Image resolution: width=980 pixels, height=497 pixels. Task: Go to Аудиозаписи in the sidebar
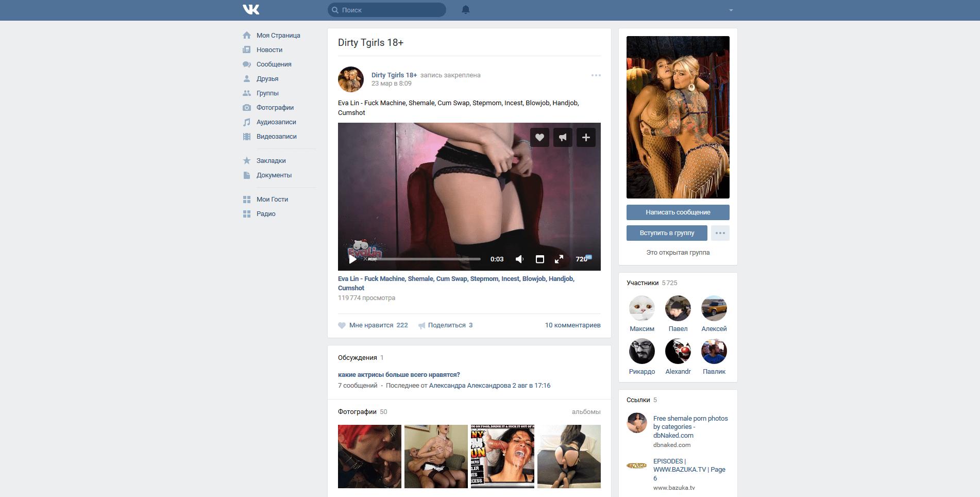[x=276, y=122]
